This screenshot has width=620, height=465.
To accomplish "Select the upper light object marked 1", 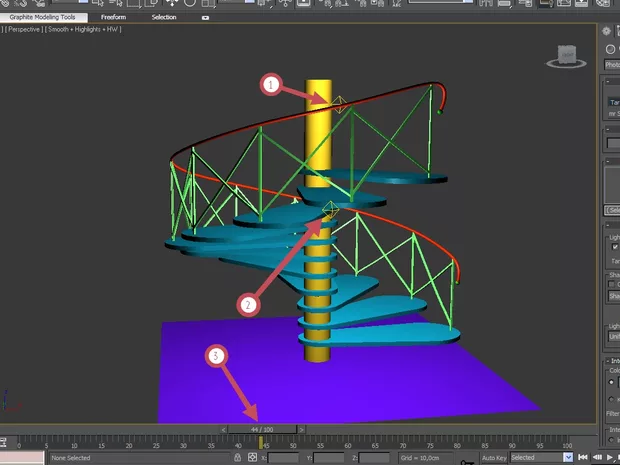I will pos(340,103).
